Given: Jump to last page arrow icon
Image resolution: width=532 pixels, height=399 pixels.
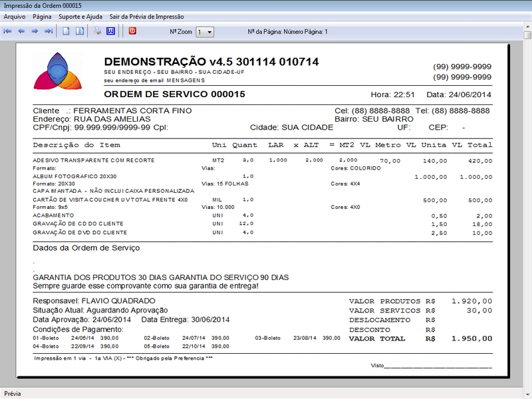Looking at the screenshot, I should coord(48,31).
